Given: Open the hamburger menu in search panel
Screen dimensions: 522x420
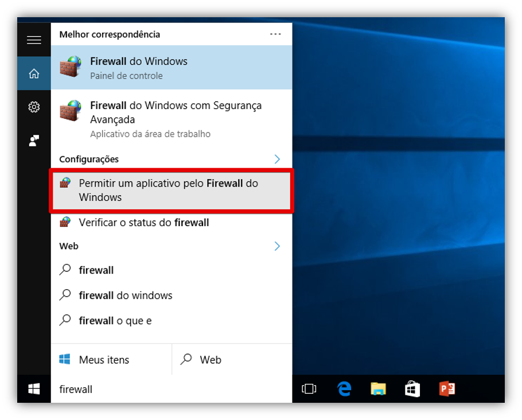Looking at the screenshot, I should point(34,40).
